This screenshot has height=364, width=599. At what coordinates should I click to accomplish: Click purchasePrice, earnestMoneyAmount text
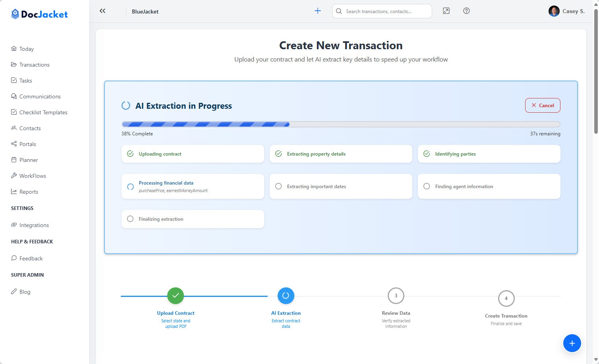point(173,191)
